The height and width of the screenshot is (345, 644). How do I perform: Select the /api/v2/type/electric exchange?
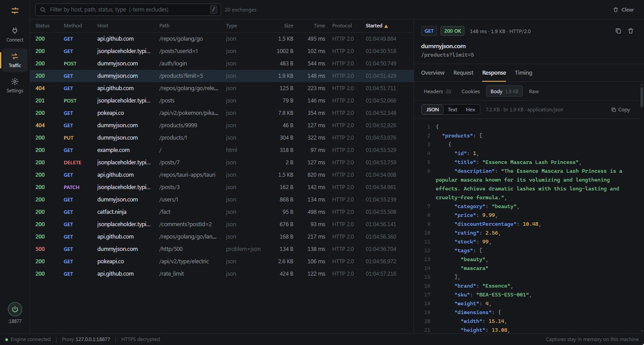222,262
